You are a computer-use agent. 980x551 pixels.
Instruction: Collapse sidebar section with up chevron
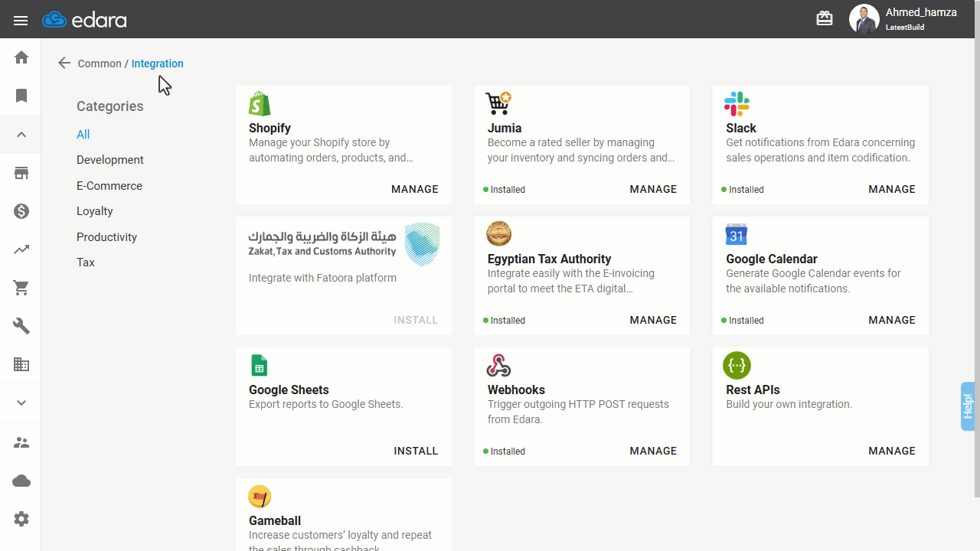pyautogui.click(x=21, y=135)
